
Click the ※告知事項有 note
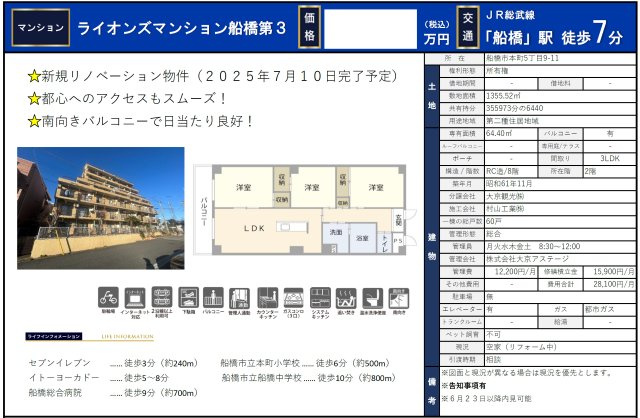coord(464,385)
